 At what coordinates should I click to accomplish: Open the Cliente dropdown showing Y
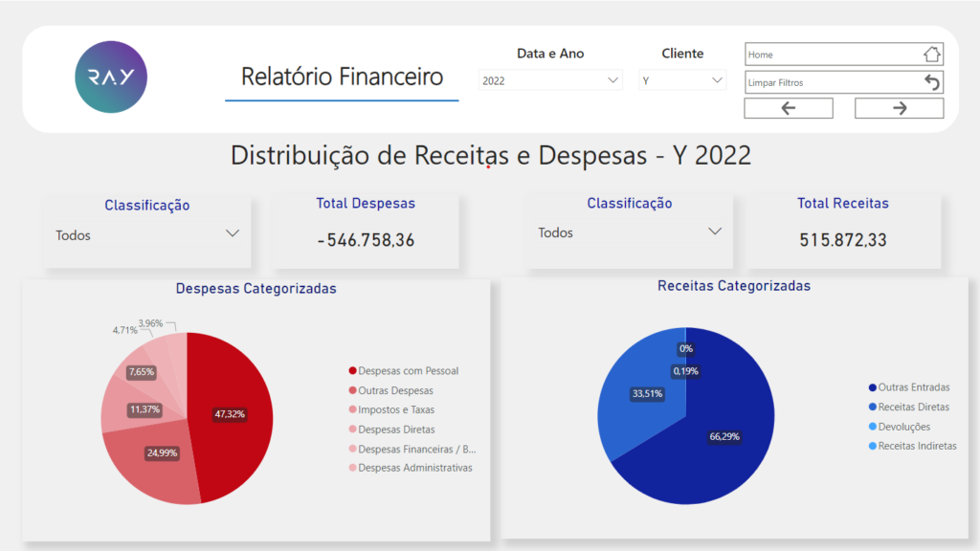[682, 81]
